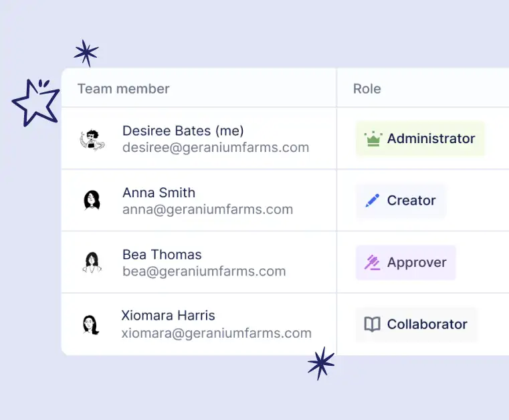Screen dimensions: 509x420
Task: Click the xiomara@geraniumfarms.com email address
Action: 216,333
